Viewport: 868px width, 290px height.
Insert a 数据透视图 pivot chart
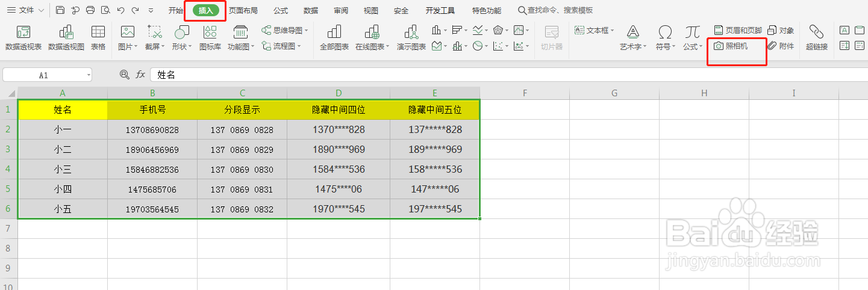click(x=66, y=38)
